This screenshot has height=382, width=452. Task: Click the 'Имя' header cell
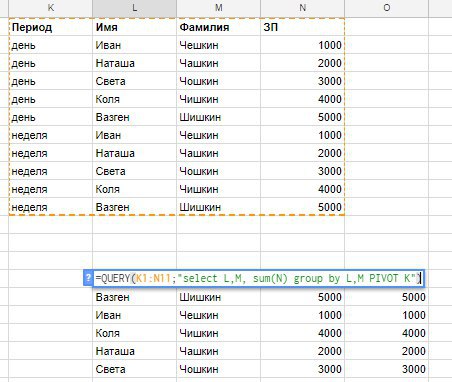click(x=135, y=27)
